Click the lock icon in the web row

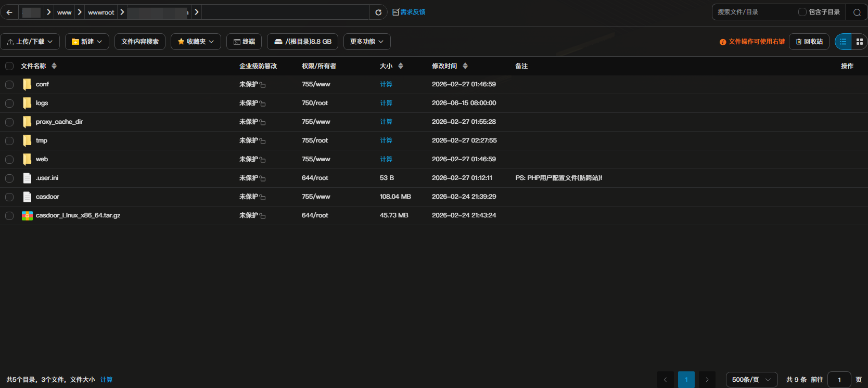(263, 160)
